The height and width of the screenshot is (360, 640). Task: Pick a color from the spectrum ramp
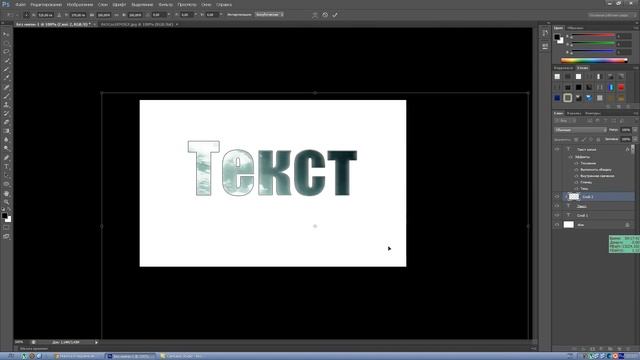pos(594,60)
